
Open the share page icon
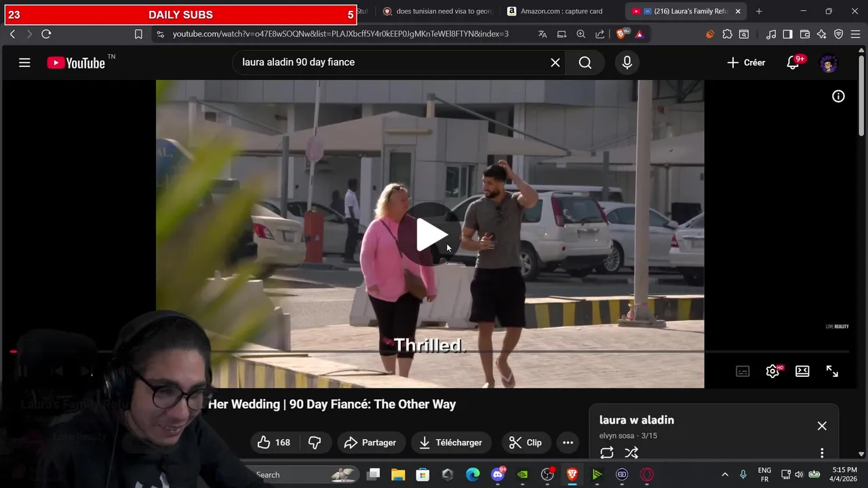click(x=600, y=34)
